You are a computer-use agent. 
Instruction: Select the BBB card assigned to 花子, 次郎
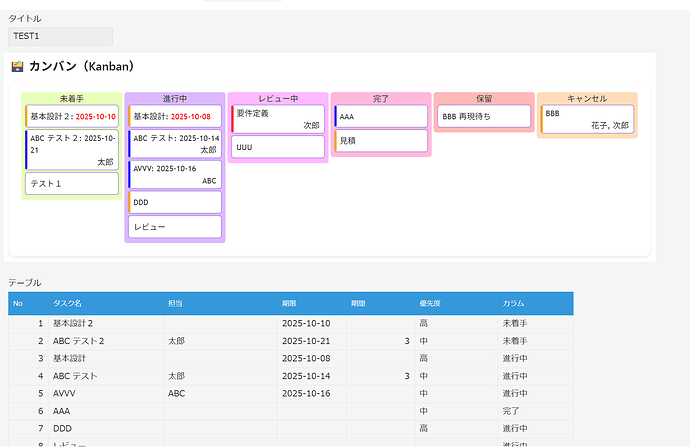pos(587,119)
